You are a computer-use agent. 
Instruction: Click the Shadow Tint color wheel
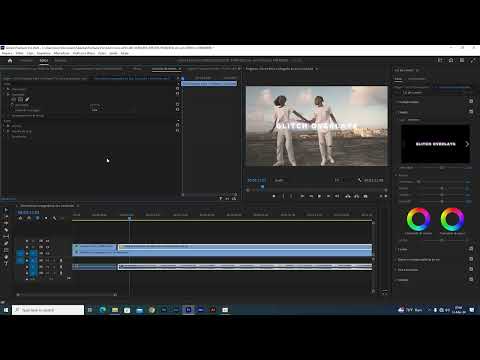[x=418, y=219]
